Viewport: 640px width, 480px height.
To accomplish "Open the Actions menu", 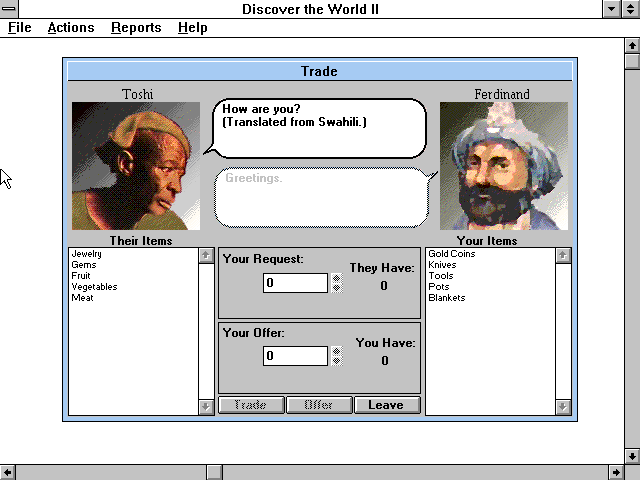I will 71,28.
